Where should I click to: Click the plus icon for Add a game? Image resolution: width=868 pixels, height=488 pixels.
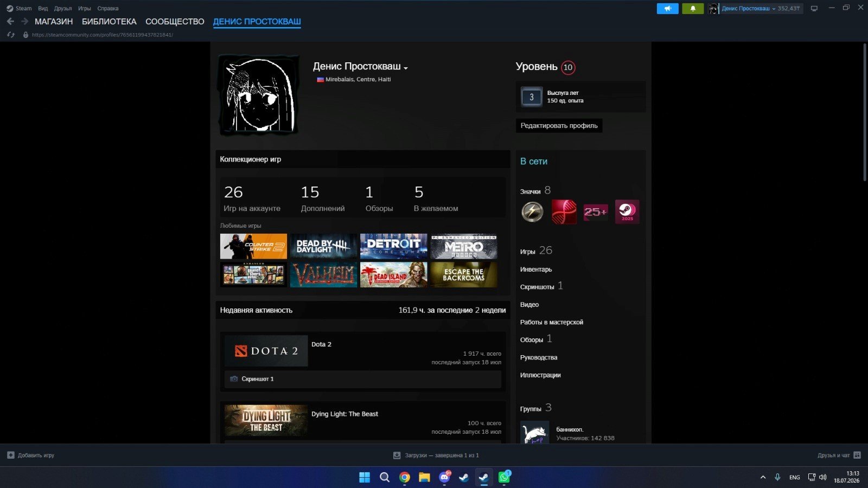(10, 455)
